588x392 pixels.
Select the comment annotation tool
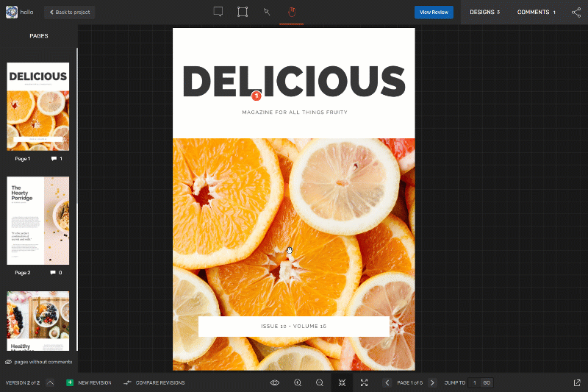[x=218, y=12]
